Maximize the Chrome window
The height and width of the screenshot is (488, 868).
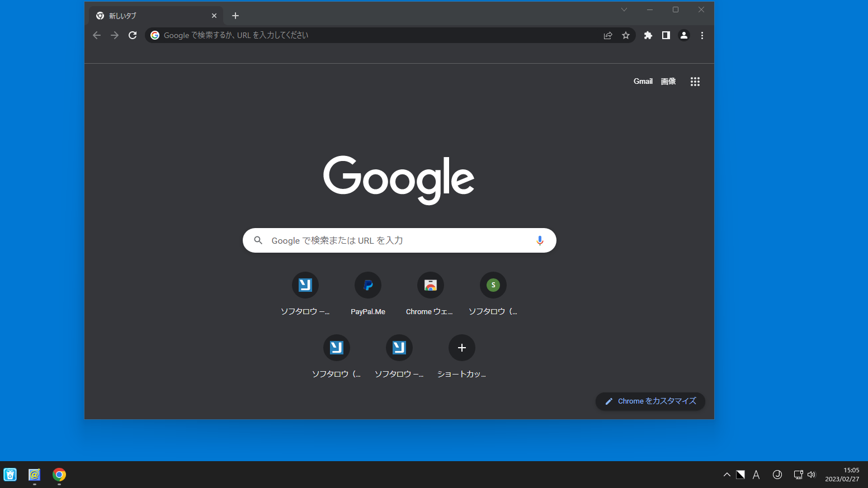pos(676,10)
